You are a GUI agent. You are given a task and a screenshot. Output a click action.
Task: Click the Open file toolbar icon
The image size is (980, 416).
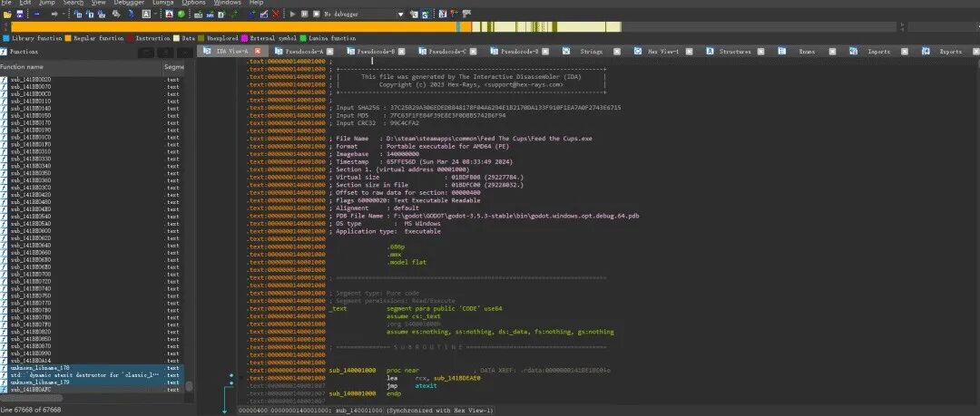point(7,14)
